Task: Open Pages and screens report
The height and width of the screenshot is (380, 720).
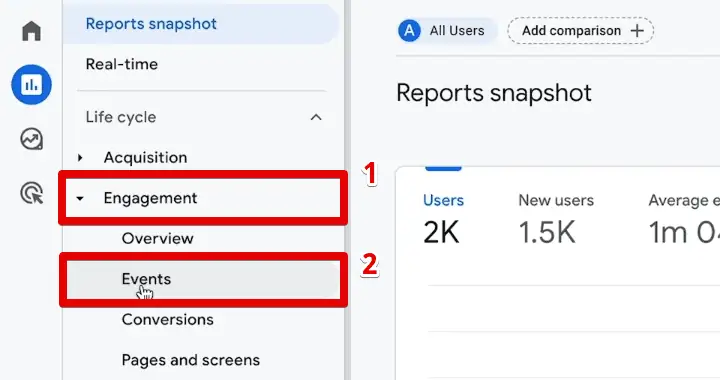Action: pos(191,360)
